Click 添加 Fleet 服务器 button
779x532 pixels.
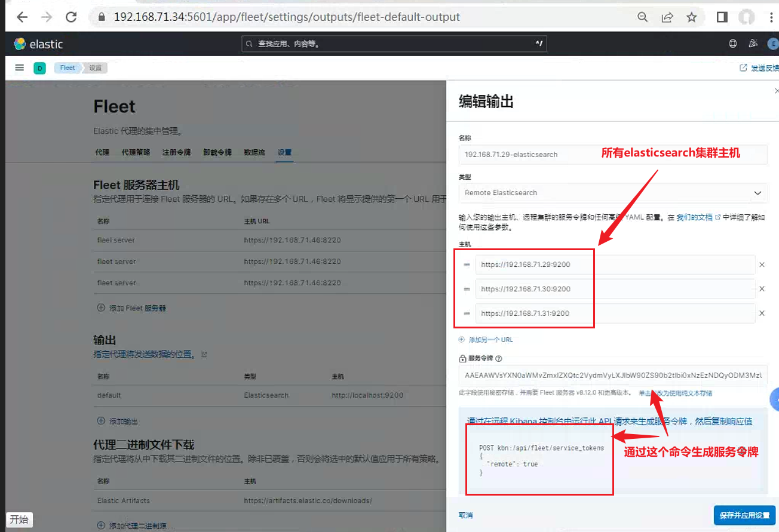(131, 308)
